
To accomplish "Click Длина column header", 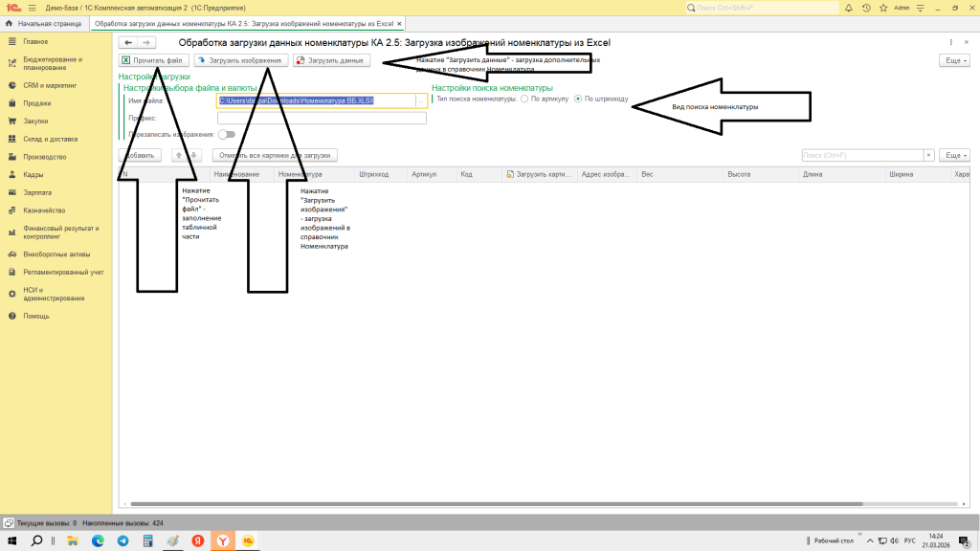I will coord(842,174).
